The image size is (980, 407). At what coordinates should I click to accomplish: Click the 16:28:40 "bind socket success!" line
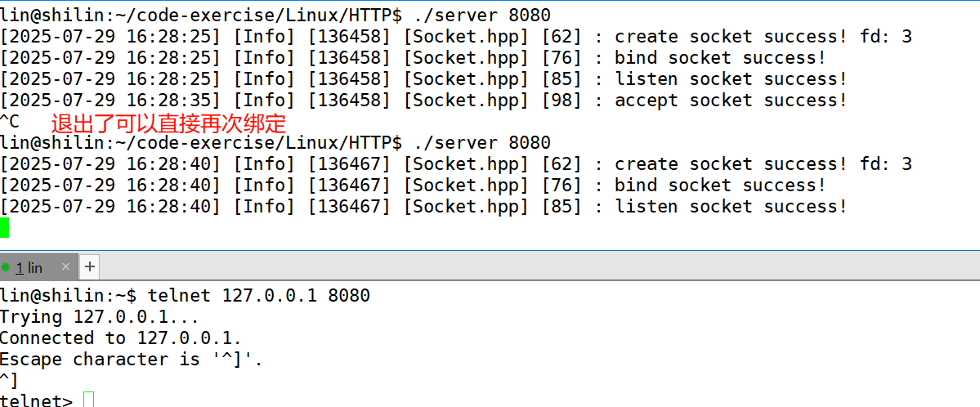click(x=413, y=185)
